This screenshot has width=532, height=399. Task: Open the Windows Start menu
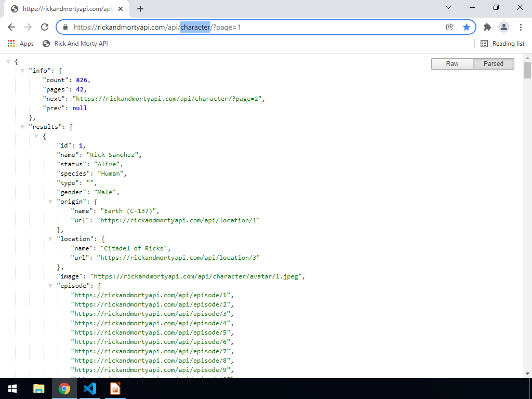[12, 389]
